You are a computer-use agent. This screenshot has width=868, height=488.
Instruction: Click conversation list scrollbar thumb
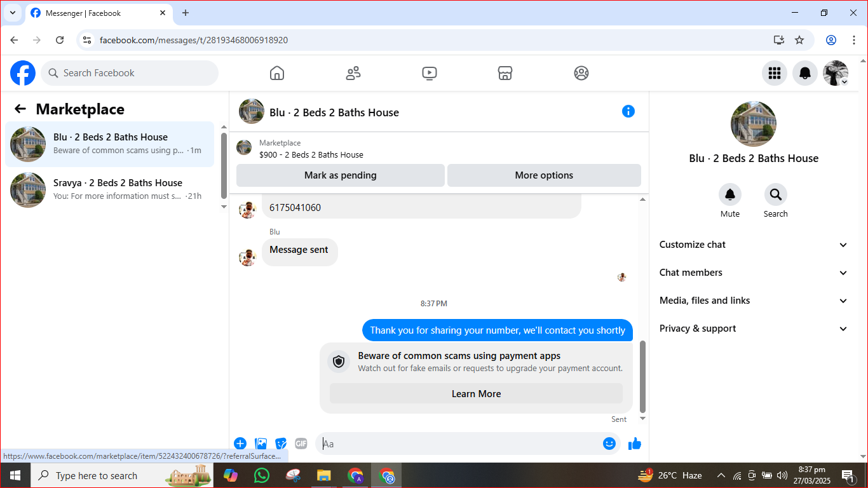[224, 166]
